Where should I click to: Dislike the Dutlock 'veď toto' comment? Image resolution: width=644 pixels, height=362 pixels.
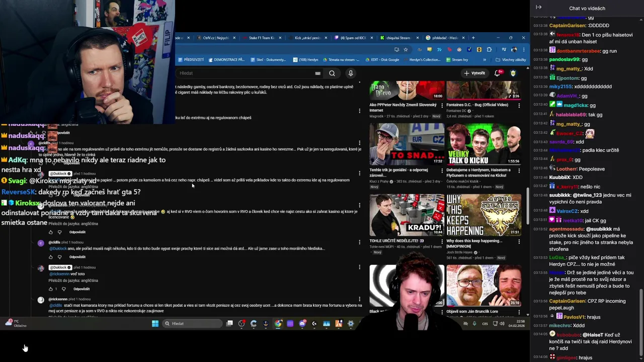coord(63,289)
